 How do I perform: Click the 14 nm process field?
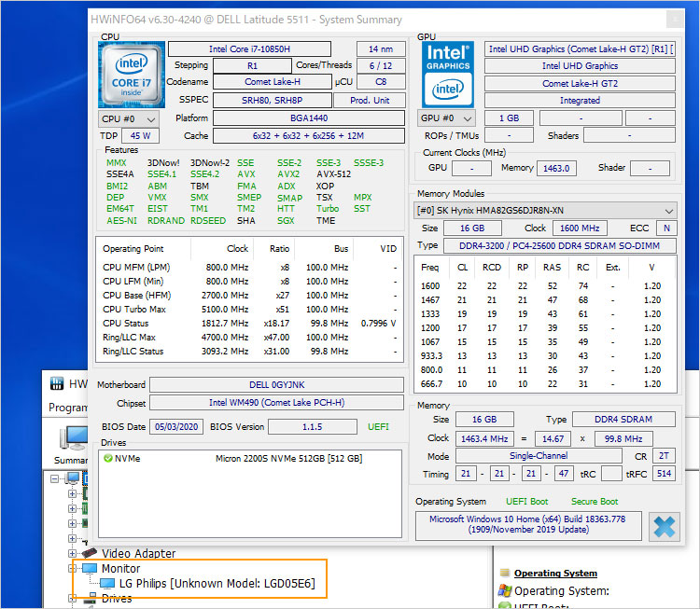tap(381, 49)
